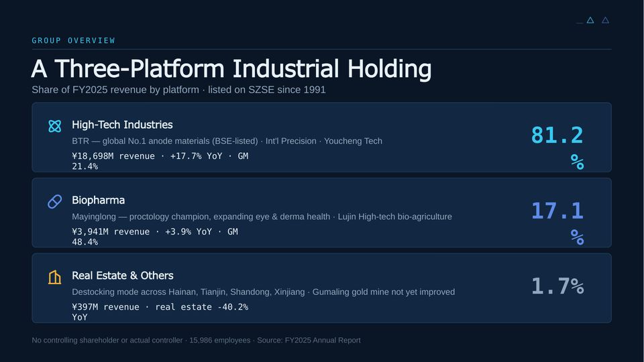Click the destocking mode across Hainan description

pos(263,292)
